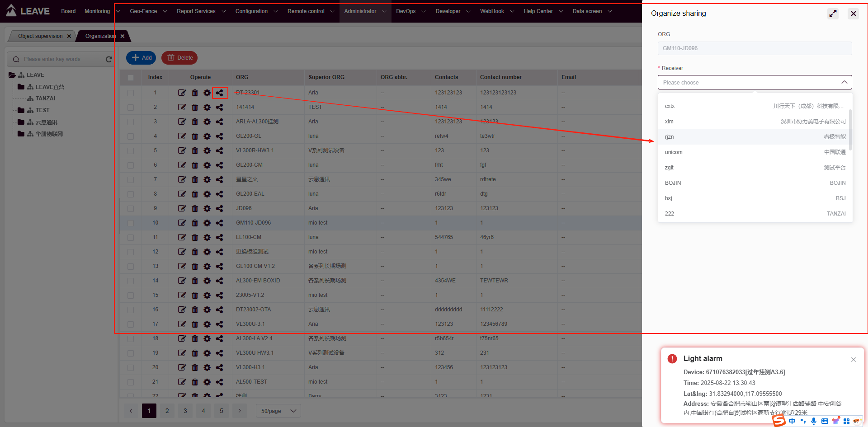Expand the Geo-Fence menu

(148, 11)
